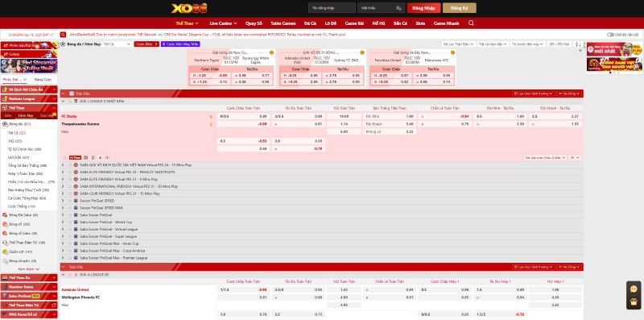Screen dimensions: 644x320
Task: Toggle the dark mode switch
Action: point(610,35)
